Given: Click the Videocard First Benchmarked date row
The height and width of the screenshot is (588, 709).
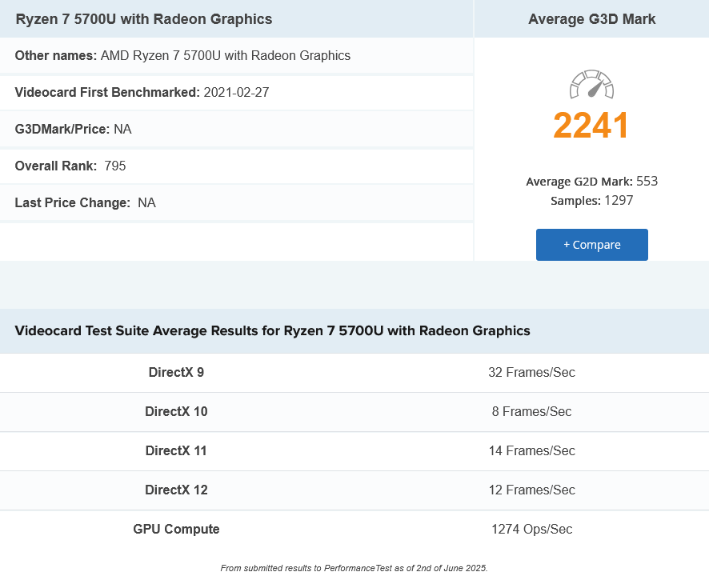Looking at the screenshot, I should (142, 92).
